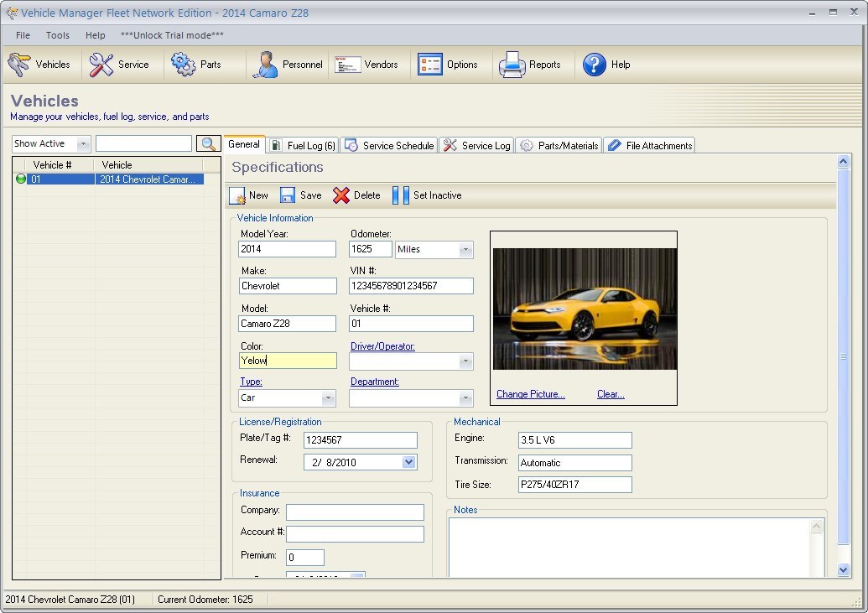Click the VIN # input field
Viewport: 868px width, 613px height.
[411, 286]
